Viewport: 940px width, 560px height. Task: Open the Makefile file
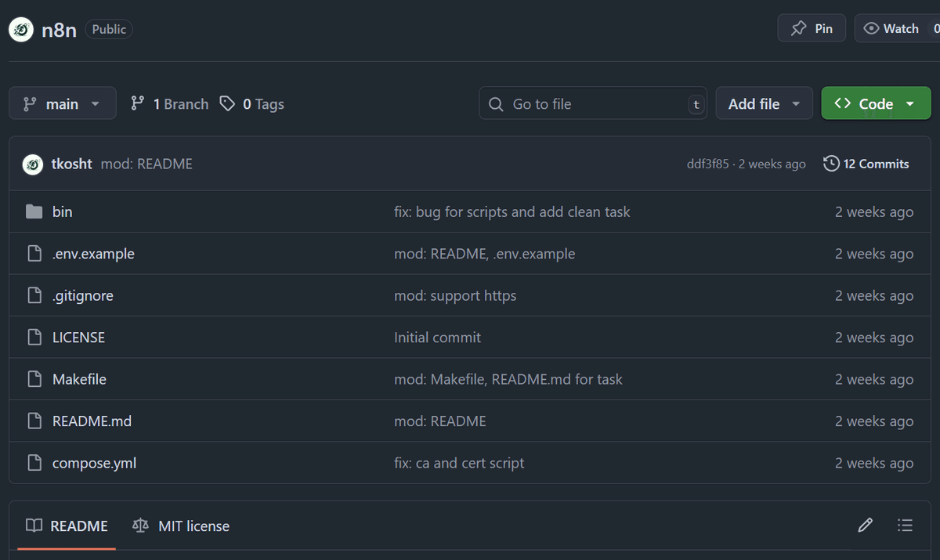(x=79, y=379)
